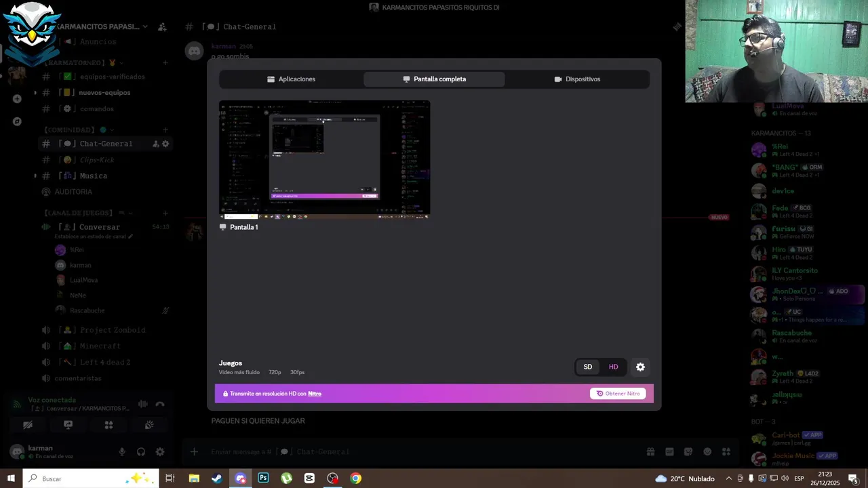Select the Pantalla 1 screen thumbnail
The image size is (868, 488).
[324, 160]
